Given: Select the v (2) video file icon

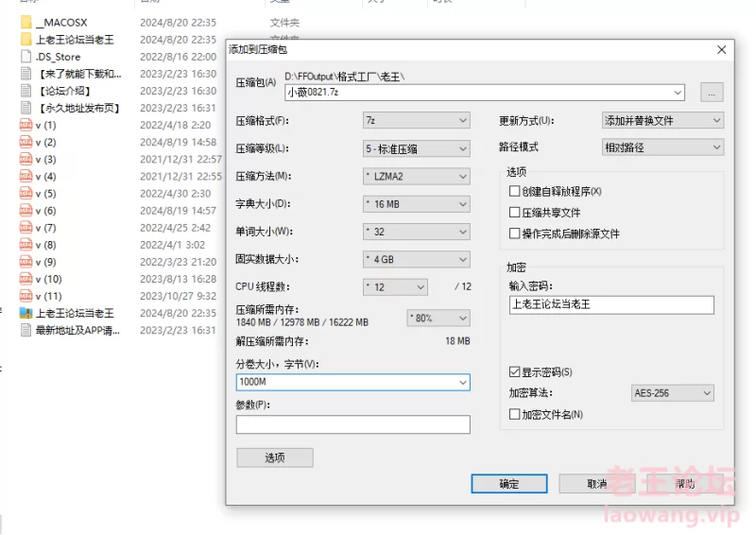Looking at the screenshot, I should coord(26,142).
